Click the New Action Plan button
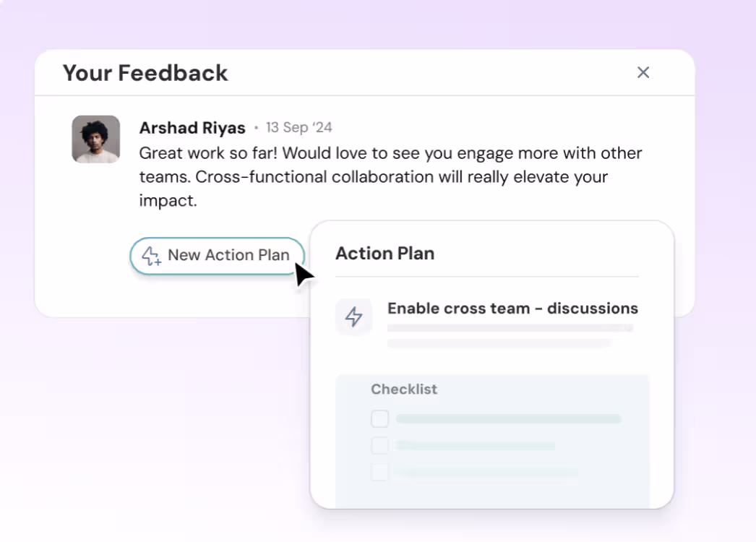 point(217,255)
